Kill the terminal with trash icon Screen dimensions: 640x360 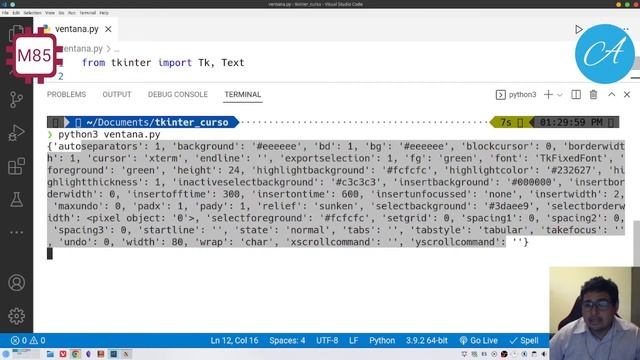593,95
